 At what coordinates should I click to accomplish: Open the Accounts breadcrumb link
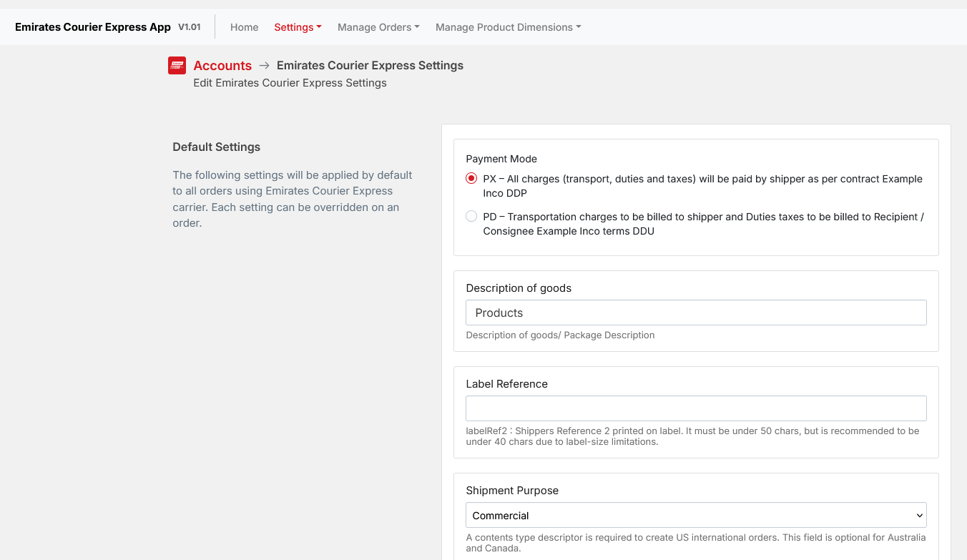pos(222,65)
